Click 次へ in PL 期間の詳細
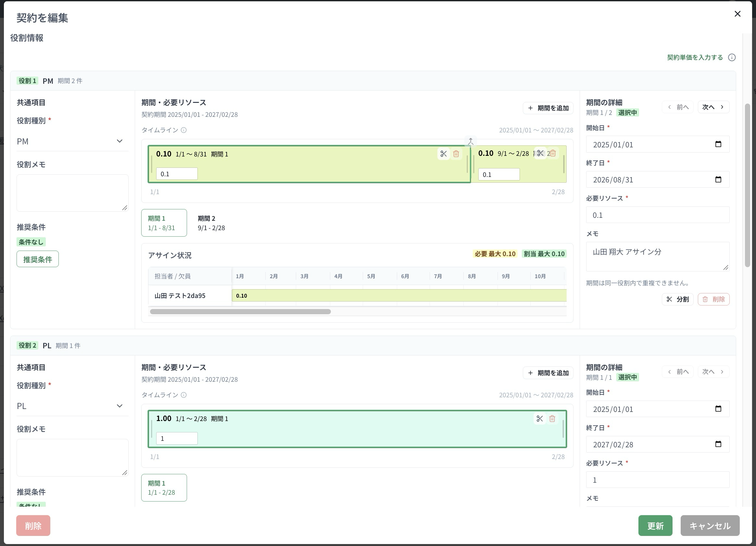 (714, 372)
